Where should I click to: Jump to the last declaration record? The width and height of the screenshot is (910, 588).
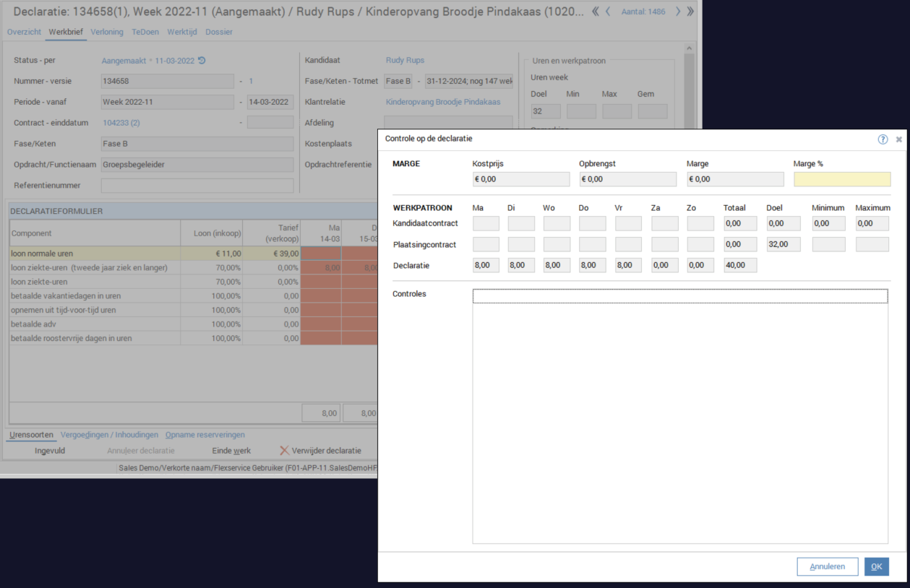click(690, 12)
